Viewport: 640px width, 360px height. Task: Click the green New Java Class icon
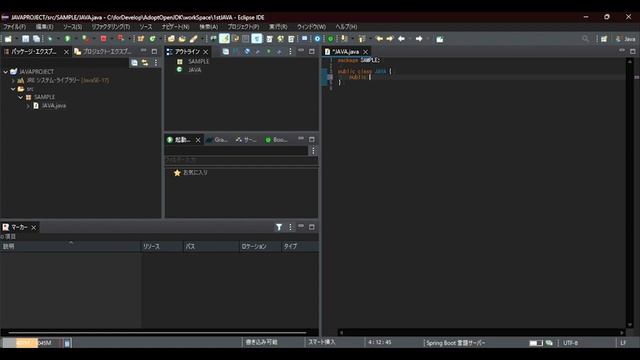tap(152, 39)
